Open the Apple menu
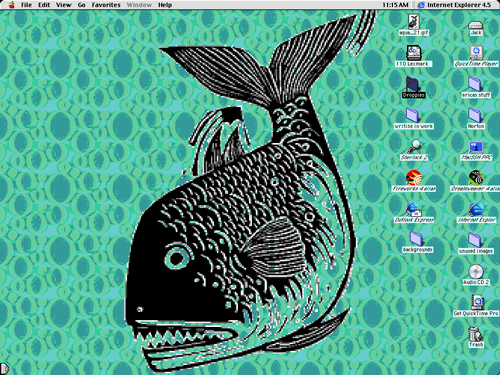This screenshot has height=375, width=500. pyautogui.click(x=11, y=5)
